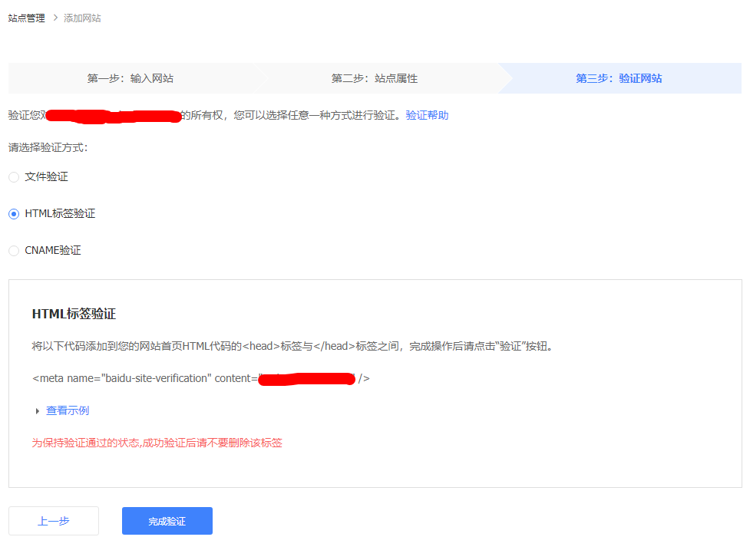Click the HTML标签验证 panel heading
The height and width of the screenshot is (560, 750).
pyautogui.click(x=74, y=314)
